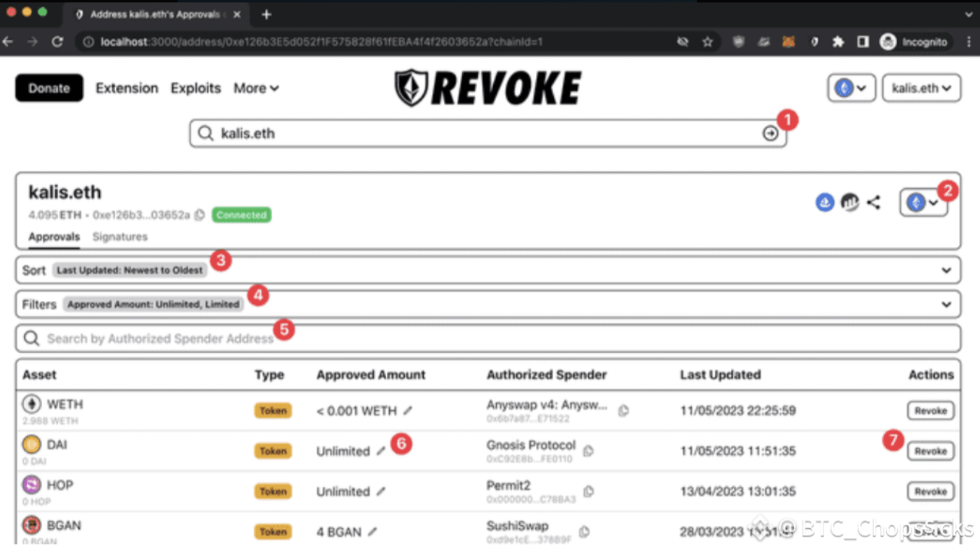Click the WETH token logo

click(32, 404)
